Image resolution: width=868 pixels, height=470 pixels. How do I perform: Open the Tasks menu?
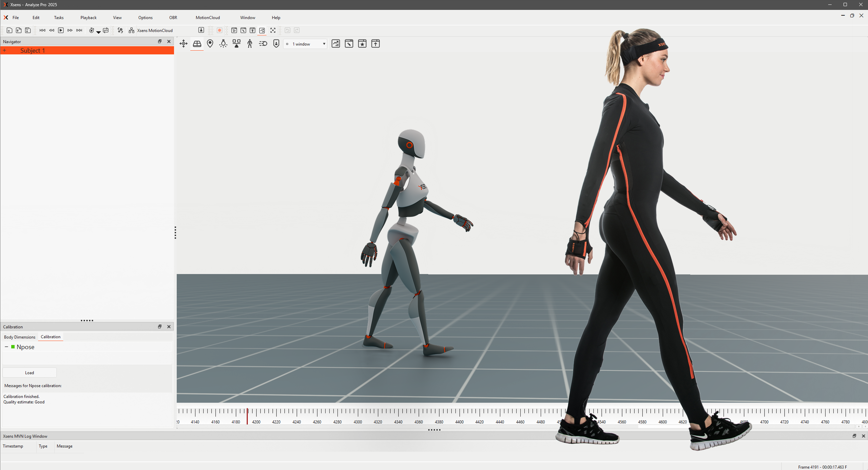click(x=59, y=18)
